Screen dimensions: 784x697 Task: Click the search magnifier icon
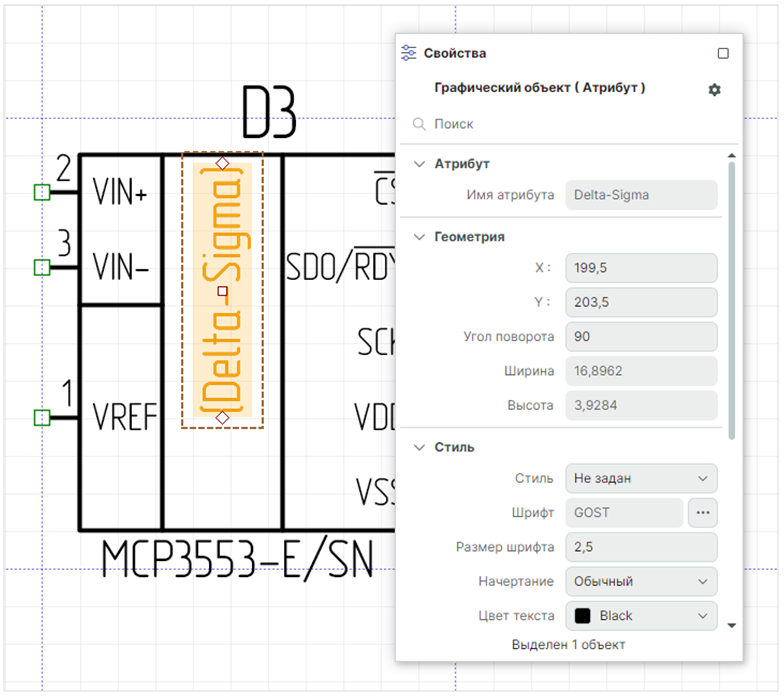419,124
